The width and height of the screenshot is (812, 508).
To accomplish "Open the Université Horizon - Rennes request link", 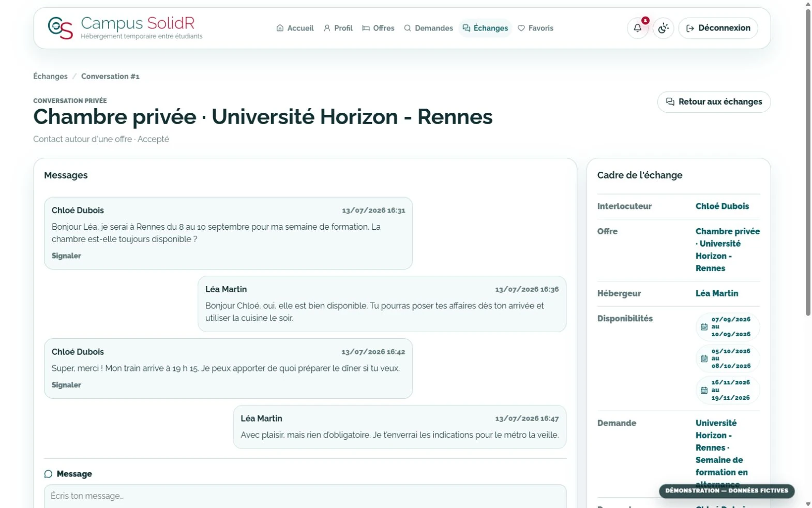I will pos(721,454).
